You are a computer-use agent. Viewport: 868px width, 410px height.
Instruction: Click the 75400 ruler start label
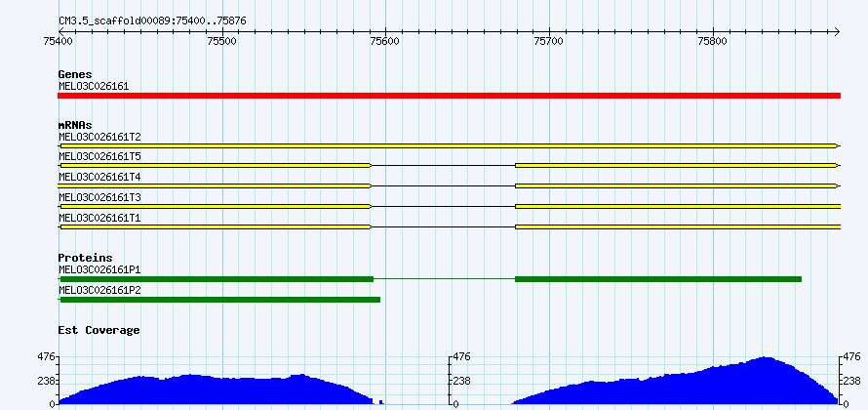click(x=59, y=41)
